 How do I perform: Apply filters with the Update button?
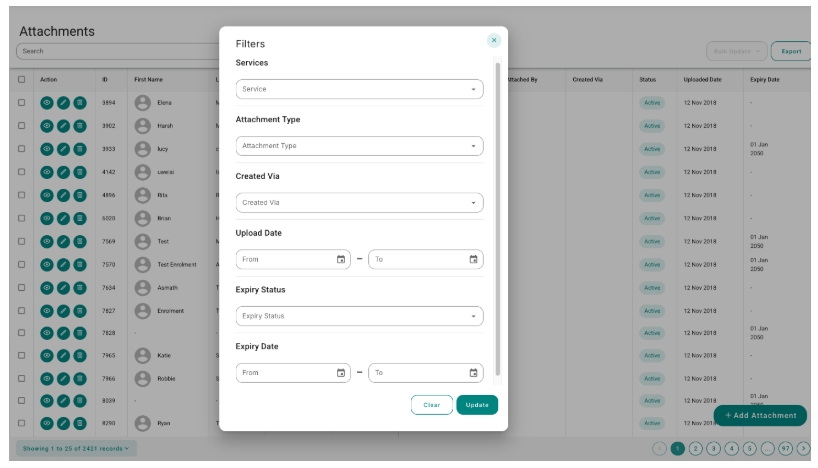[x=477, y=405]
